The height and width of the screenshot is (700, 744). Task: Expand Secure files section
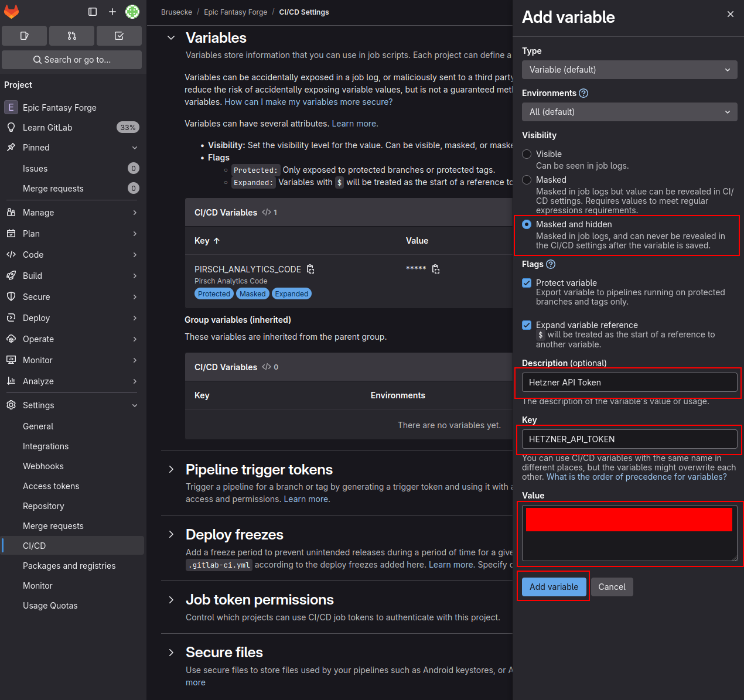(x=171, y=653)
